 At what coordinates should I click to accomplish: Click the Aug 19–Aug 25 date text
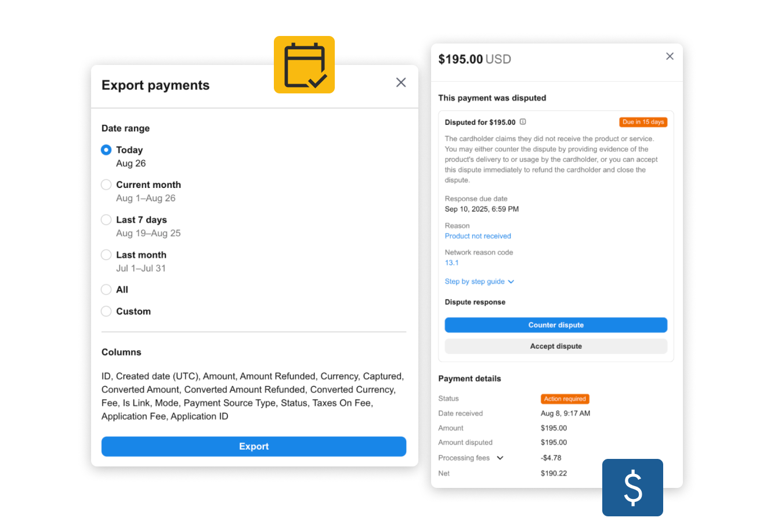[x=148, y=233]
